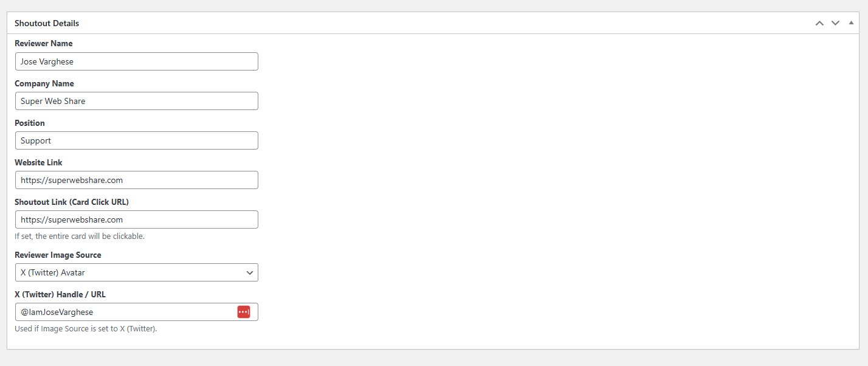The width and height of the screenshot is (868, 366).
Task: Collapse the Shoutout Details panel with the triangle
Action: click(851, 22)
